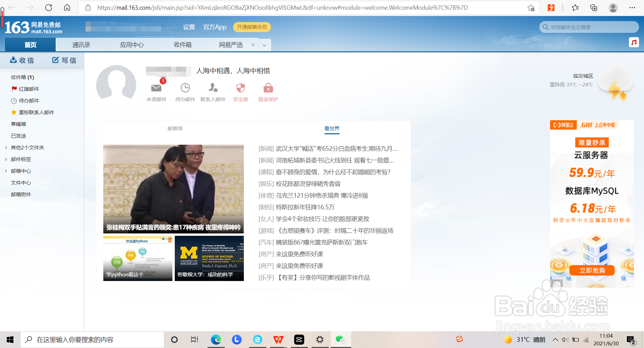Open the tab list dropdown arrow
The height and width of the screenshot is (348, 644).
coord(265,45)
